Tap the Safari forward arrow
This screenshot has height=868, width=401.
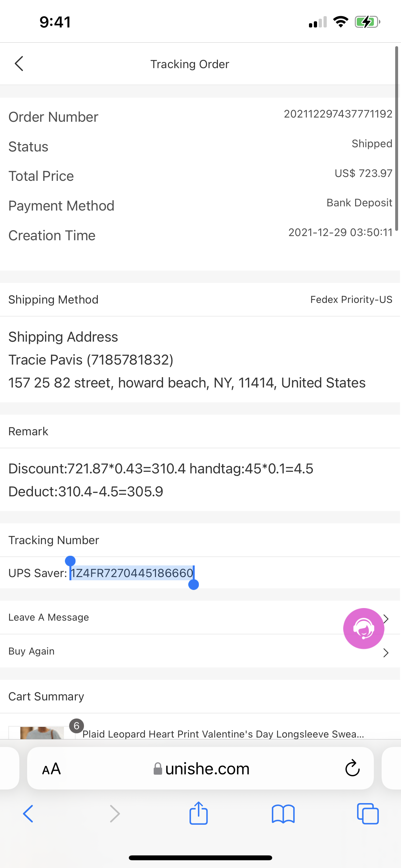point(115,814)
